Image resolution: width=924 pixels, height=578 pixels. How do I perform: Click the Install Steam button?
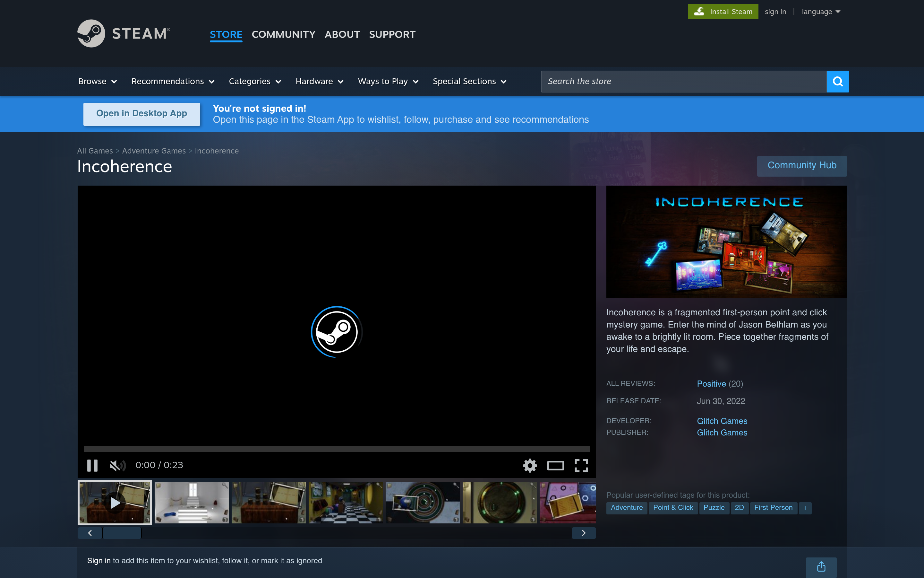pyautogui.click(x=723, y=12)
